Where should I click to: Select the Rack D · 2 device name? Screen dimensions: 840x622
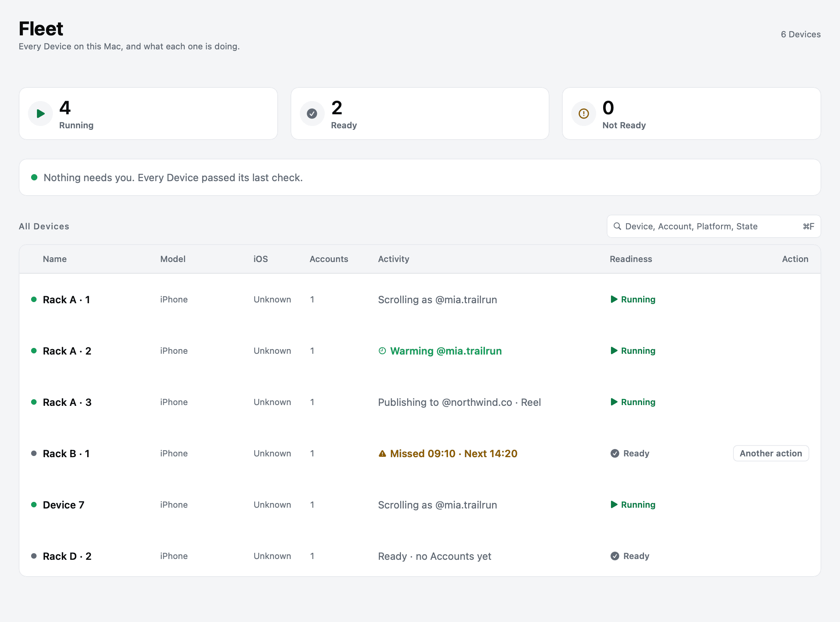[x=67, y=556]
